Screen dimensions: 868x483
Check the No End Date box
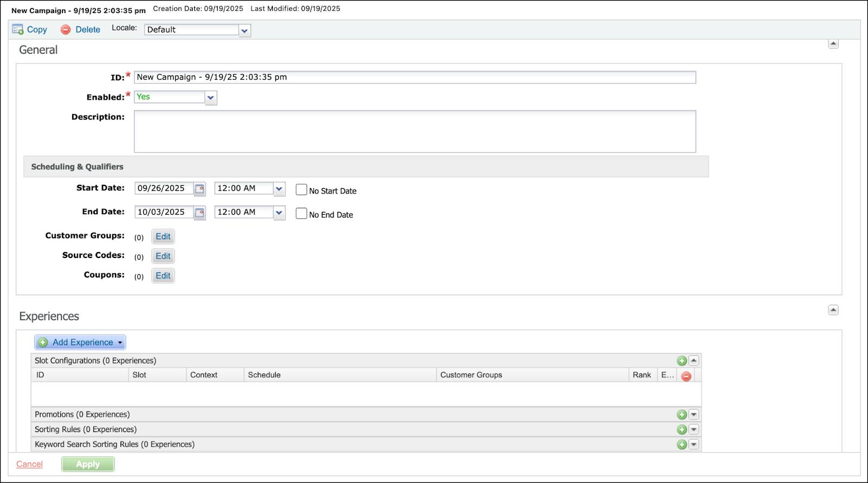(301, 214)
